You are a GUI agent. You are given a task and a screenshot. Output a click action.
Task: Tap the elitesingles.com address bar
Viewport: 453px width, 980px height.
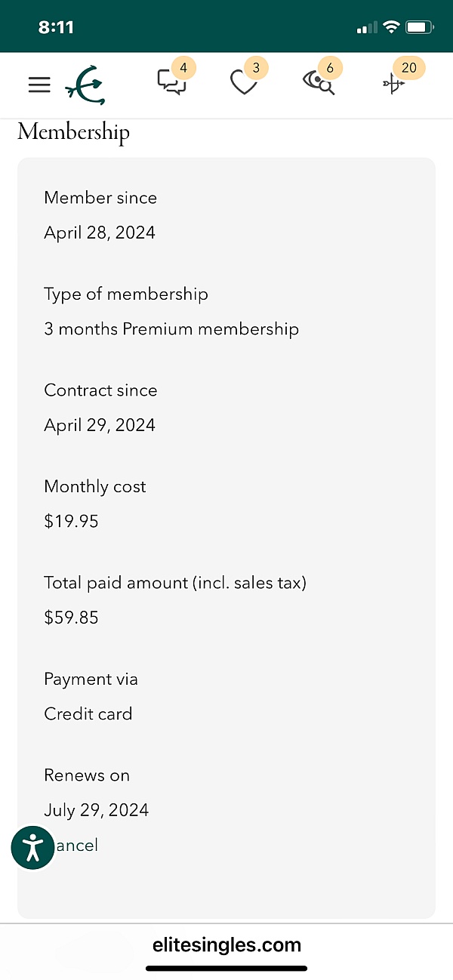pos(226,945)
